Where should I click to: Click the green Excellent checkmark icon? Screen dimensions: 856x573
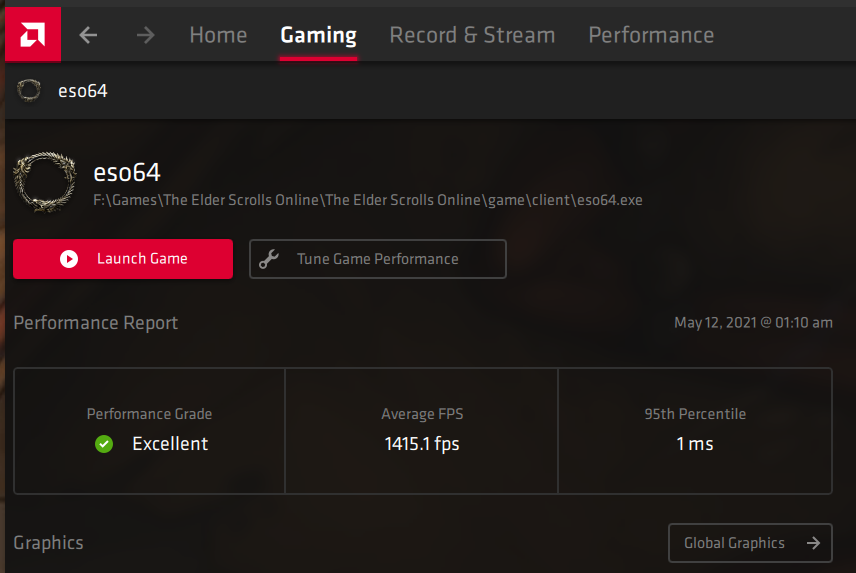point(104,444)
